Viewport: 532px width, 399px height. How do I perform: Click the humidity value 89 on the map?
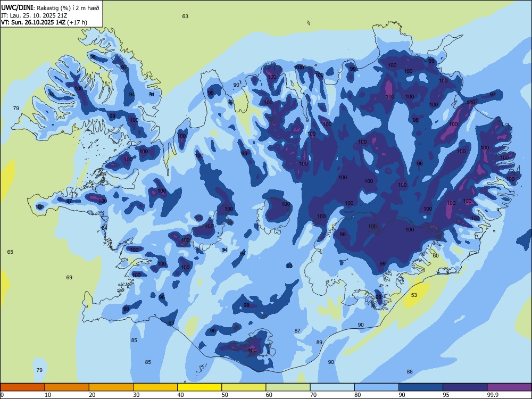[x=319, y=342]
